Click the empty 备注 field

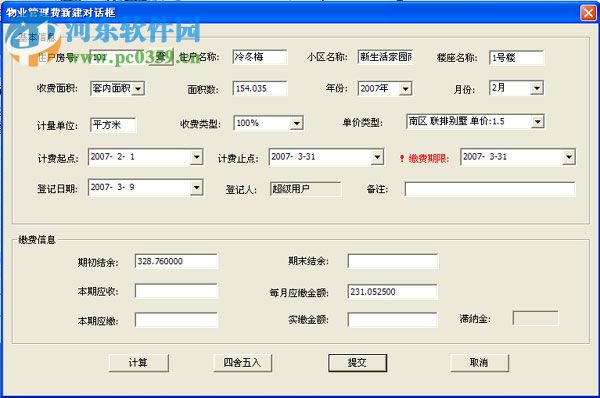click(490, 189)
